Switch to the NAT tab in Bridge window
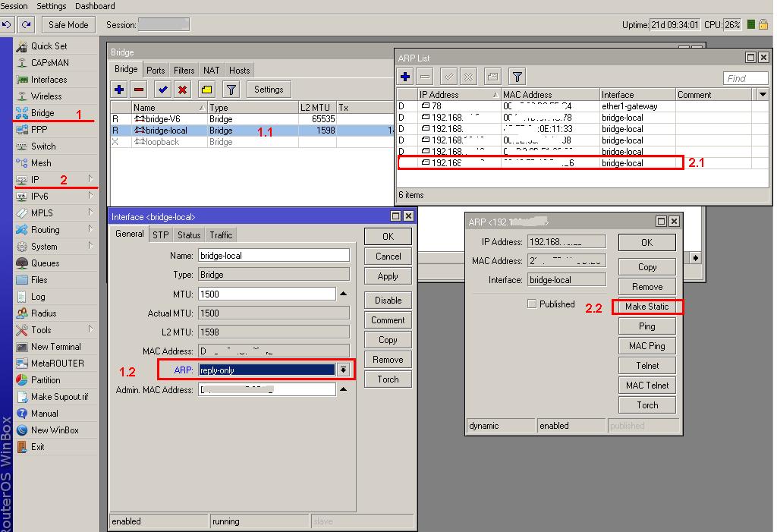Screen dimensions: 777x532 pos(211,71)
